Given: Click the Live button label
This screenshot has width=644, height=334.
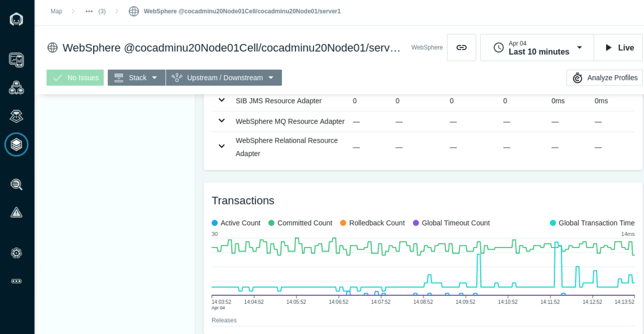Looking at the screenshot, I should coord(626,48).
